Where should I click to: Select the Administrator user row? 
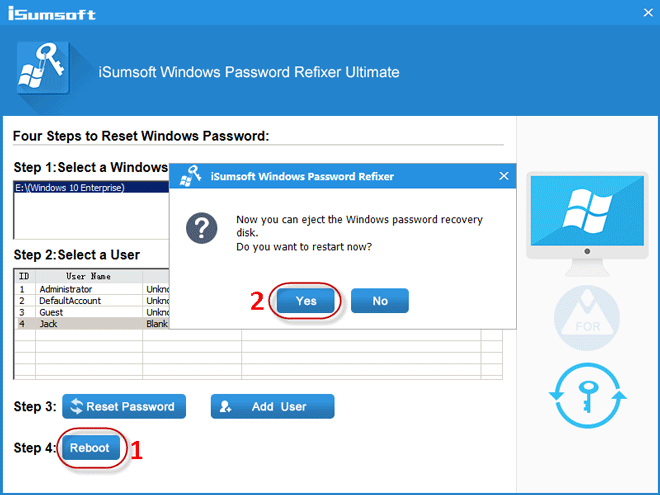[92, 289]
